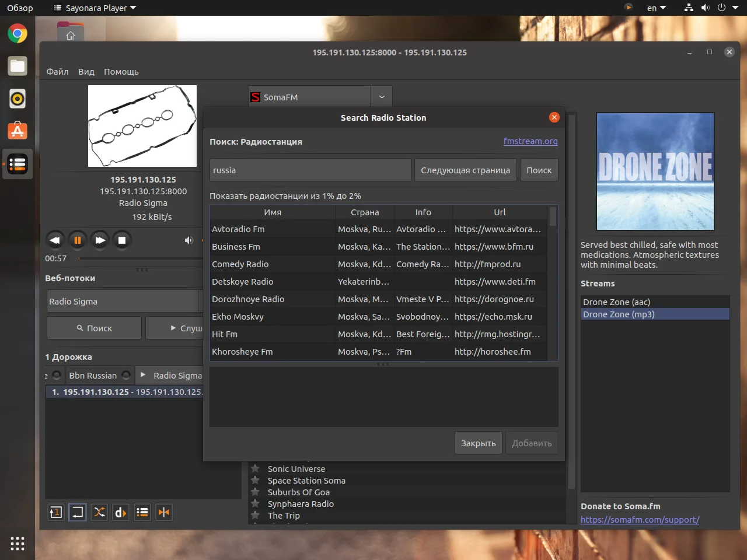The width and height of the screenshot is (747, 560).
Task: Open the Sayonara Player app menu
Action: point(95,8)
